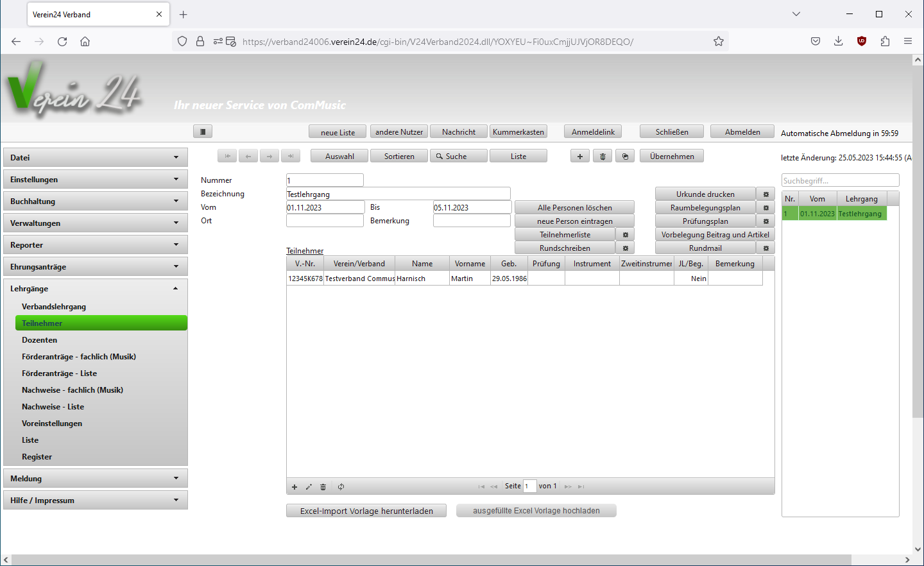Image resolution: width=924 pixels, height=566 pixels.
Task: Copy record with duplicate icon
Action: tap(625, 156)
